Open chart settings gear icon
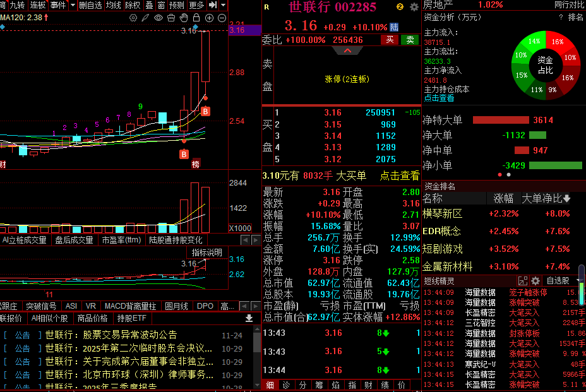 (x=133, y=18)
